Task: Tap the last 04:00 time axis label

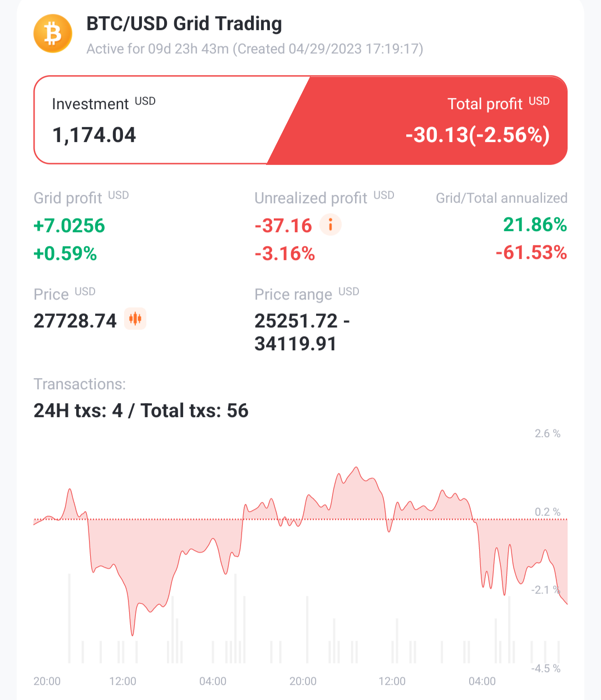Action: point(482,681)
